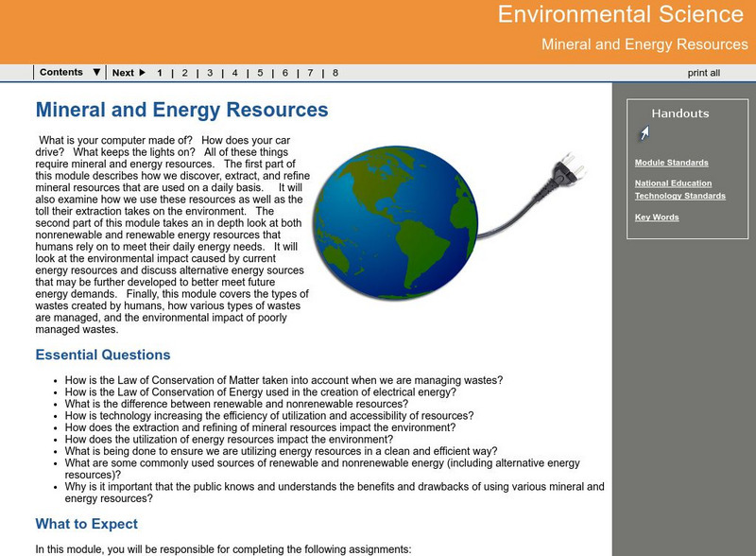Navigate to page 7

pos(311,73)
